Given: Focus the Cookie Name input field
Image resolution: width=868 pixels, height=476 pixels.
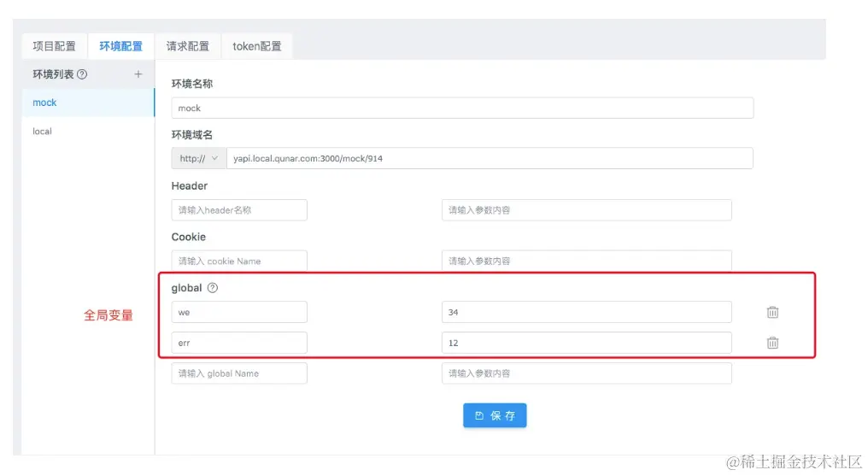Looking at the screenshot, I should pos(239,261).
